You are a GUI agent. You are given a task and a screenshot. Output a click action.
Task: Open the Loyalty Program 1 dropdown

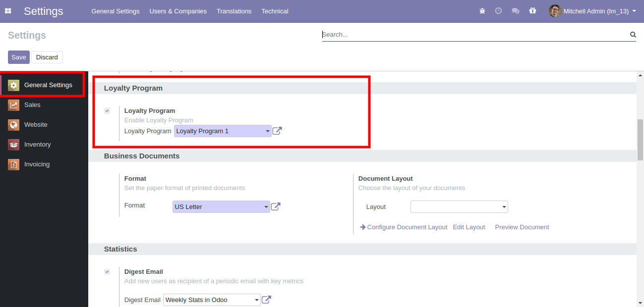tap(223, 131)
